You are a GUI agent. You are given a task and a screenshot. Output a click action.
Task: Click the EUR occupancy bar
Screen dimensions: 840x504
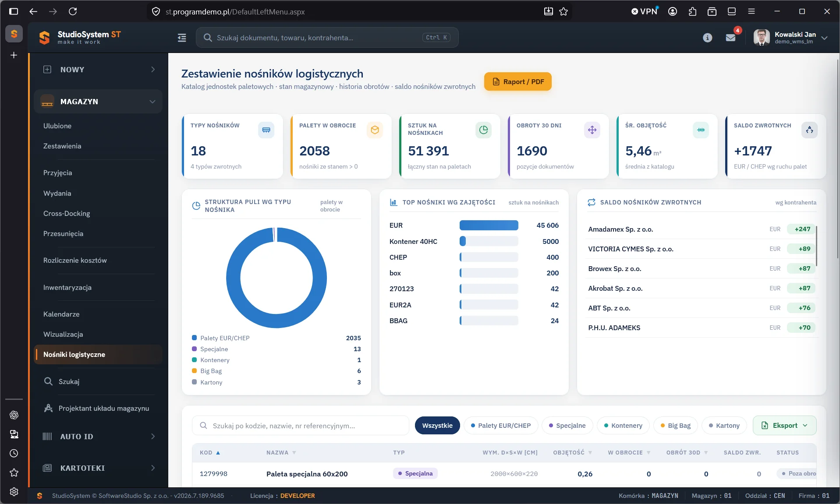pos(489,226)
